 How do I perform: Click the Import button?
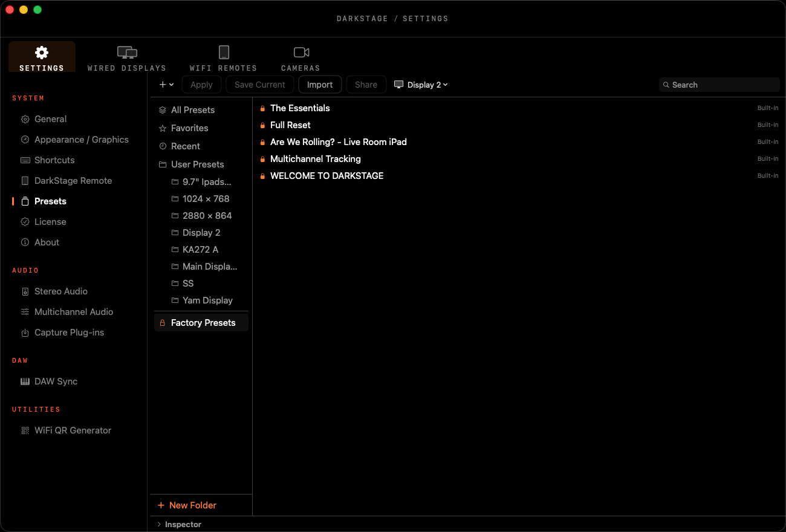[x=320, y=85]
